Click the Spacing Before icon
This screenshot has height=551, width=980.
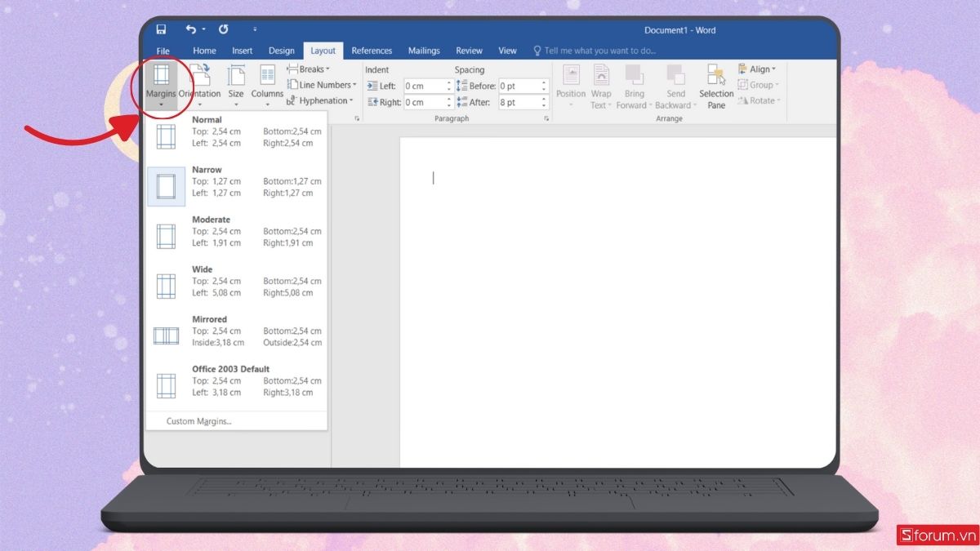461,86
